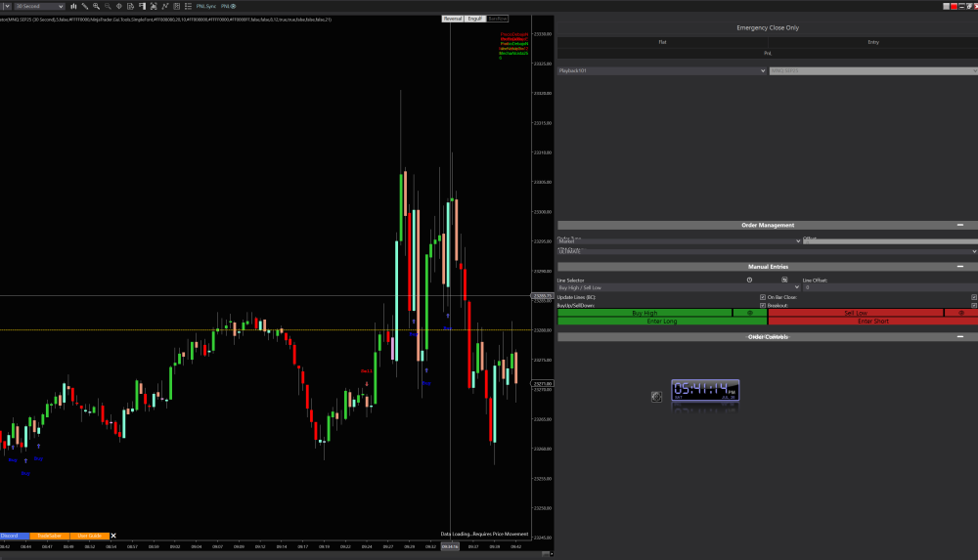
Task: Toggle the On Bar Close checkbox
Action: click(974, 297)
